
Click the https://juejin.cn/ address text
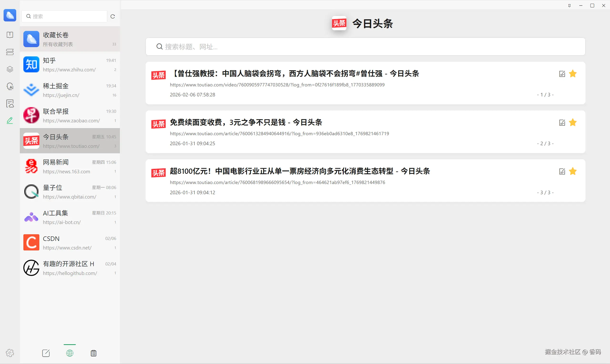click(x=61, y=95)
